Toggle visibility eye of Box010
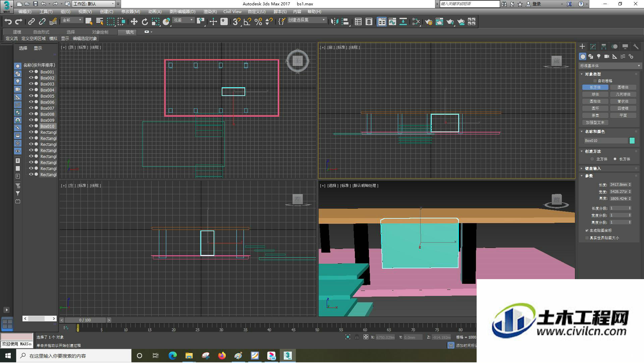Screen dimensions: 644x363 [x=31, y=126]
